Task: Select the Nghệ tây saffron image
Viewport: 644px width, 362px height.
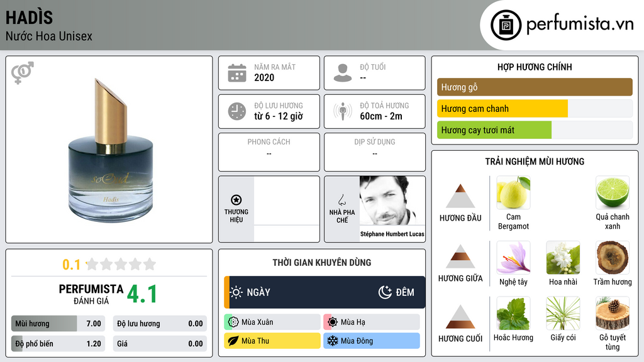Action: (x=513, y=258)
